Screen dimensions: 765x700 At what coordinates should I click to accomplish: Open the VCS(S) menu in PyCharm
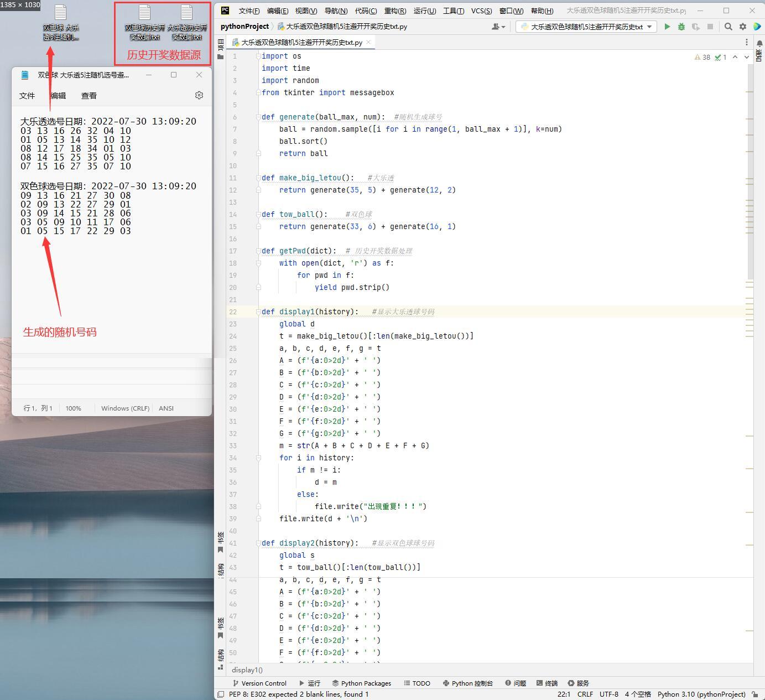pos(481,11)
